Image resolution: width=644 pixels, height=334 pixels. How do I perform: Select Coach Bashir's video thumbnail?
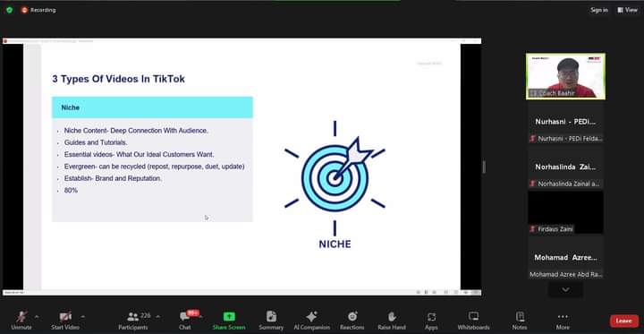pyautogui.click(x=565, y=76)
